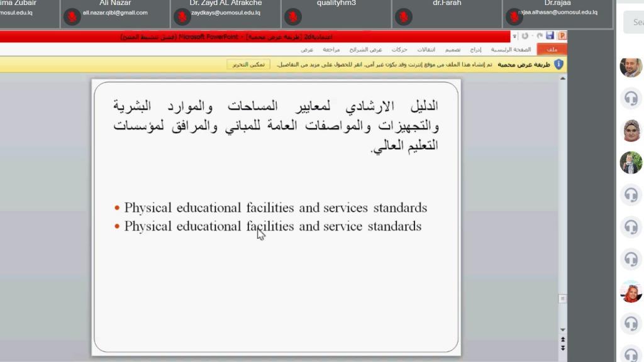Viewport: 644px width, 362px height.
Task: Open the عرض الشرائح (Slide Show) tab
Action: [x=371, y=50]
